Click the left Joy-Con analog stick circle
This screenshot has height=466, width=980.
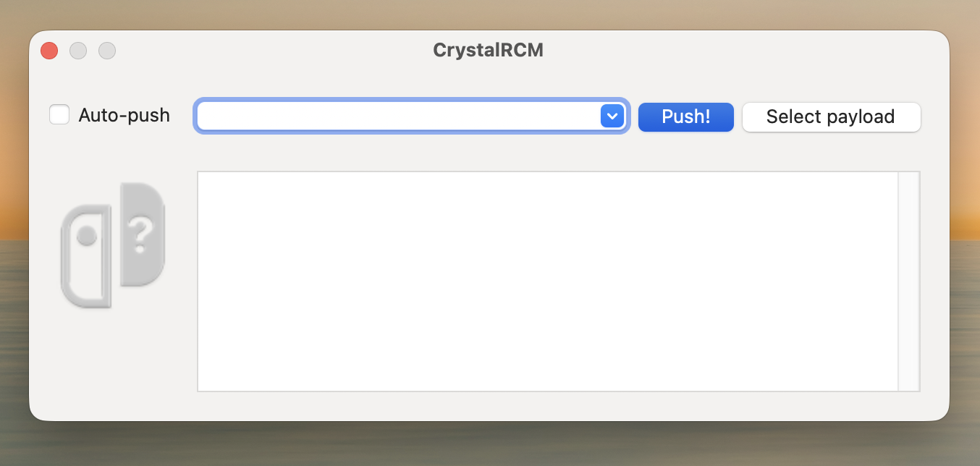(x=87, y=236)
